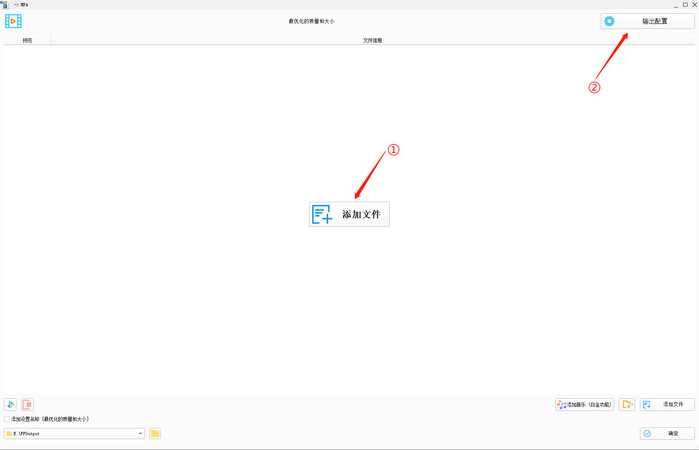Screen dimensions: 699x450
Task: Browse output folder with yellow folder icon
Action: point(155,433)
